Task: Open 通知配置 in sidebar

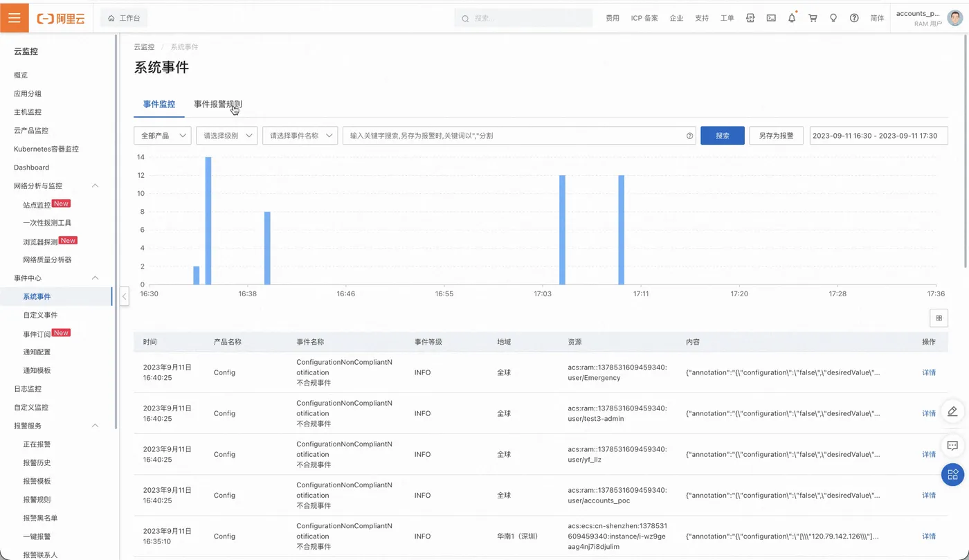Action: (37, 352)
